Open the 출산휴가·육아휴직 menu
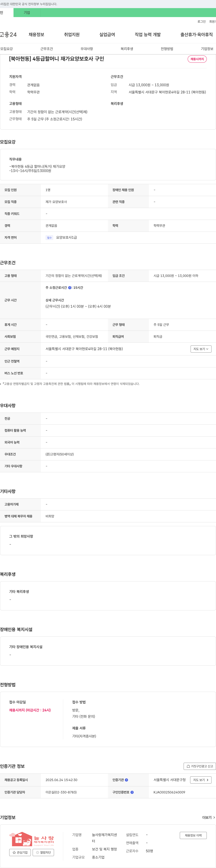216x868 pixels. coord(196,34)
